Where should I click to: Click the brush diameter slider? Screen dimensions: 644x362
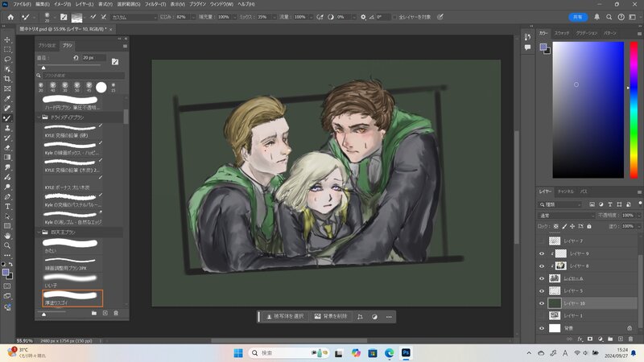click(69, 66)
